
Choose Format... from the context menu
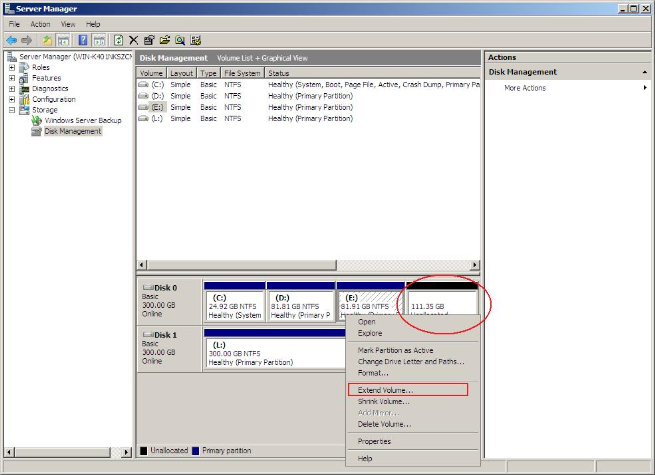(413, 373)
